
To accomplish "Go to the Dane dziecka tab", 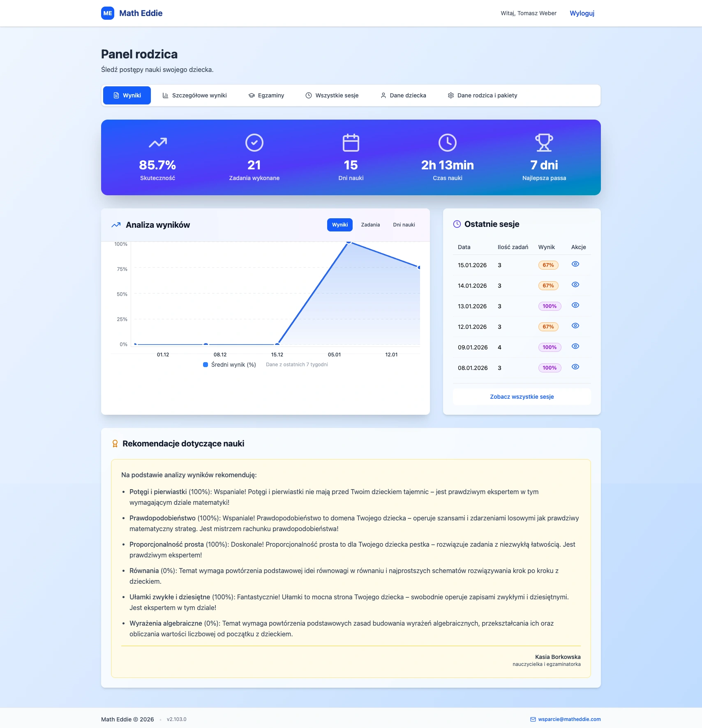I will (403, 95).
